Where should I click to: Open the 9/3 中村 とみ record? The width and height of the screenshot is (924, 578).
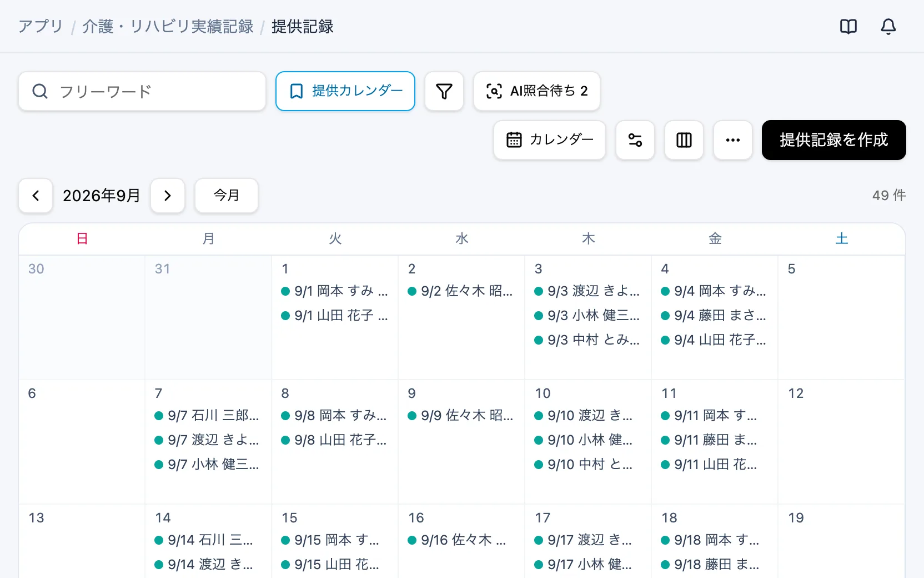[x=587, y=340]
